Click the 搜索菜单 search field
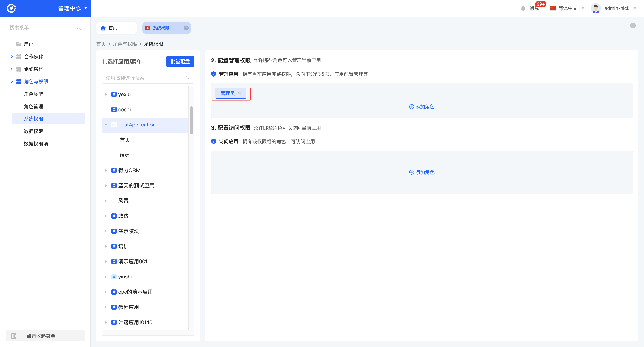Viewport: 644px width, 347px height. click(x=45, y=27)
